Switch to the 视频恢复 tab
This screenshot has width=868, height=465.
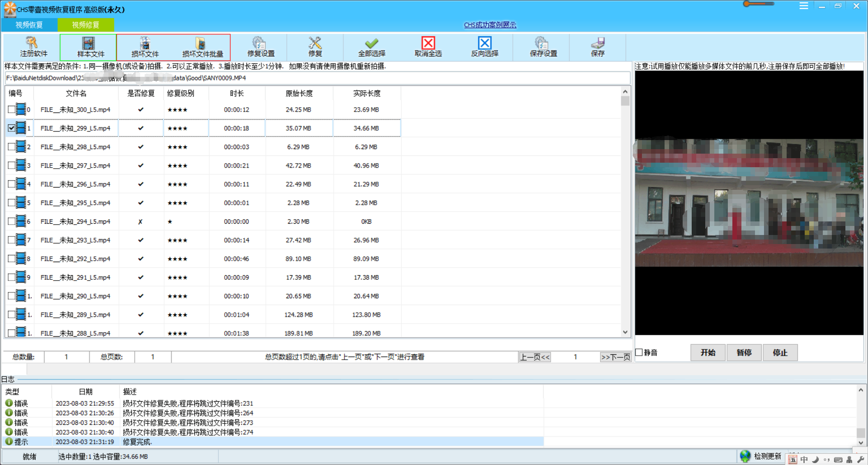coord(29,25)
